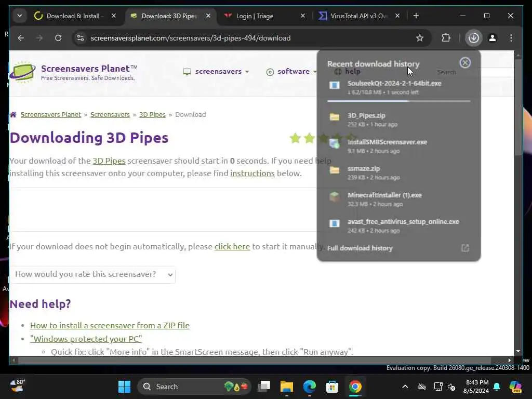This screenshot has height=399, width=532.
Task: Expand the screensavers navigation menu
Action: (x=216, y=72)
